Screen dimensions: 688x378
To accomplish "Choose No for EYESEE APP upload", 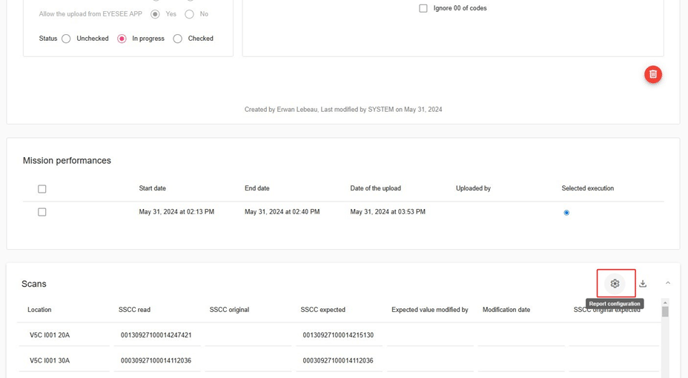I will point(189,14).
